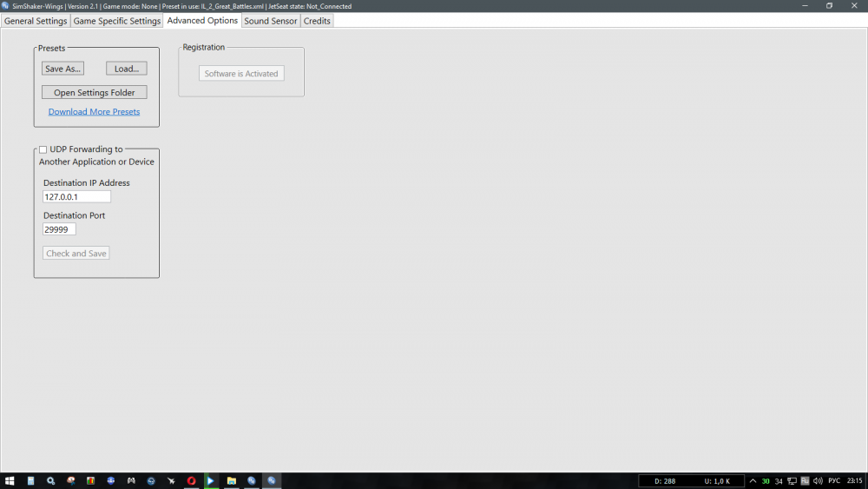
Task: Open File Explorer from the taskbar
Action: (232, 480)
